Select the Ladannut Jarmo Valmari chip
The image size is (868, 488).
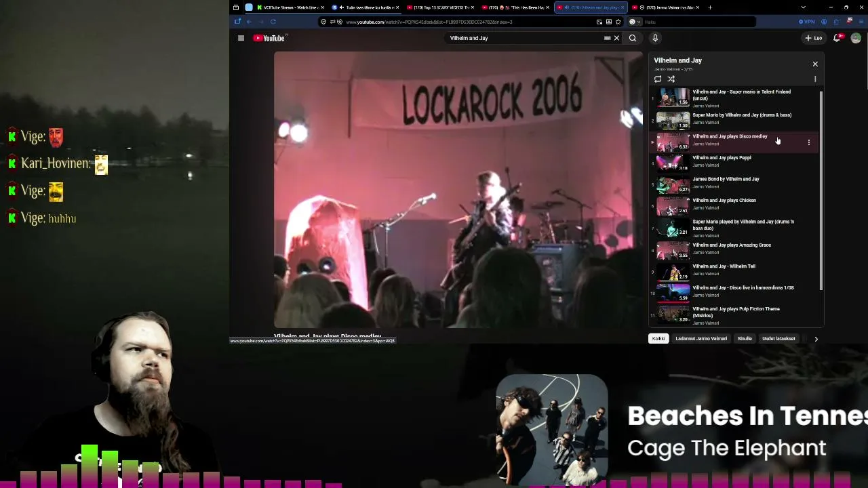click(x=701, y=338)
